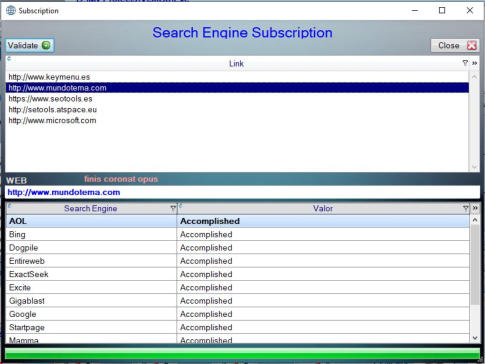Select the http://www.microsoft.com link row
Screen dimensions: 485x364
coord(237,120)
